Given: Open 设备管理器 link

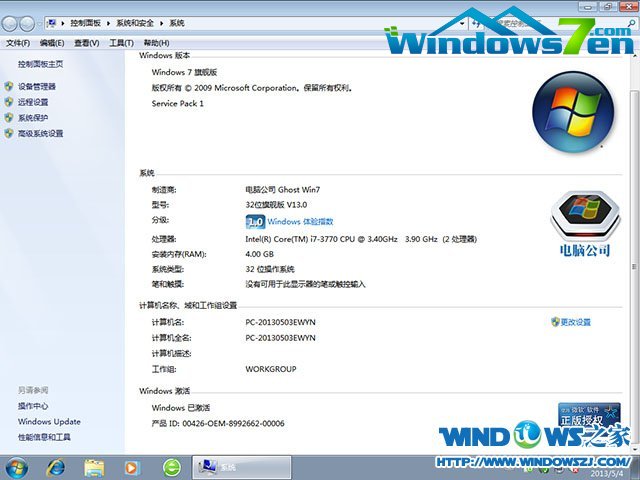Looking at the screenshot, I should click(x=37, y=87).
